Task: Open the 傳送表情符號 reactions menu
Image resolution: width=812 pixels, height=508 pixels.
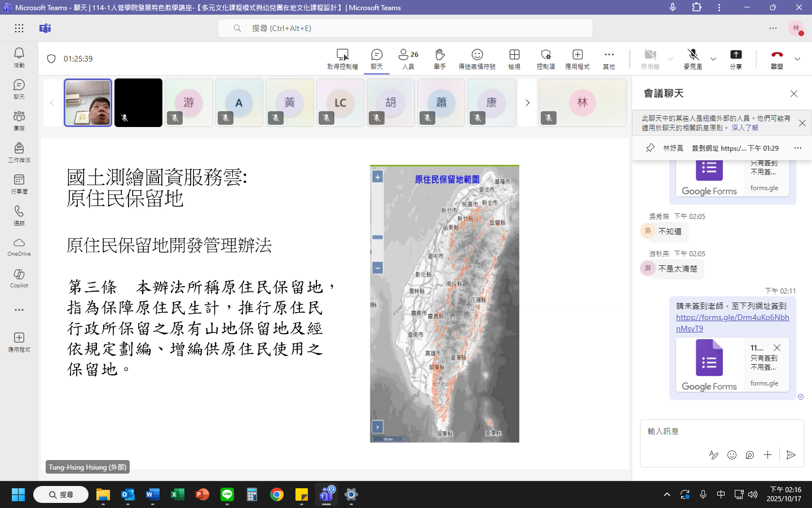Action: pyautogui.click(x=477, y=58)
